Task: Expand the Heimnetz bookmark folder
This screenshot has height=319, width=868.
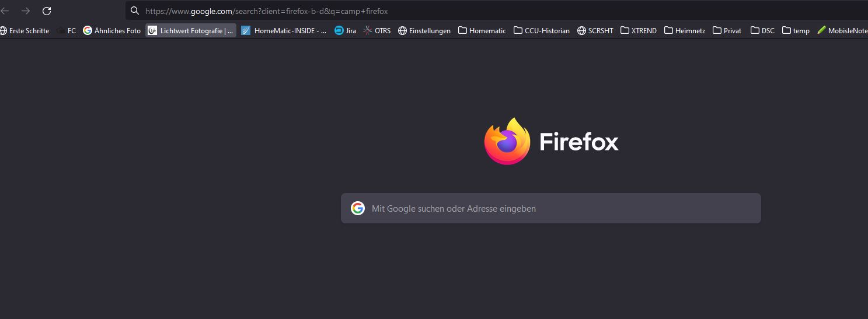Action: (685, 31)
